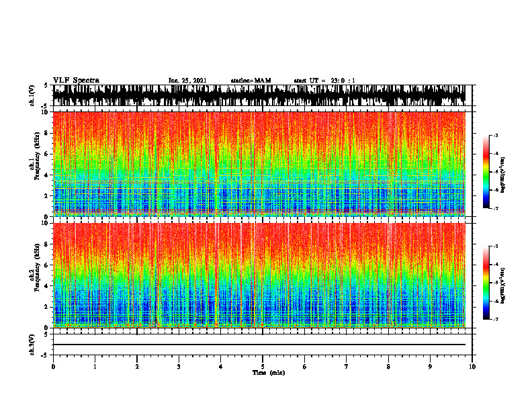Click the "VLF Spectra" title text
Image resolution: width=532 pixels, height=411 pixels.
(x=76, y=81)
